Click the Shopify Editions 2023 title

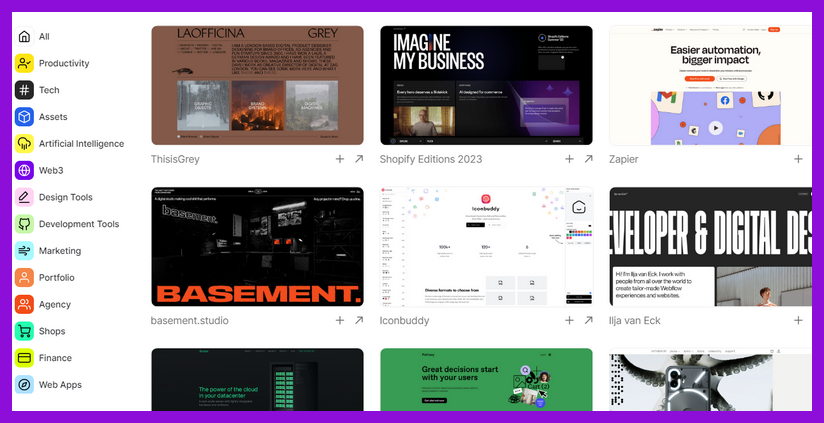pyautogui.click(x=431, y=159)
